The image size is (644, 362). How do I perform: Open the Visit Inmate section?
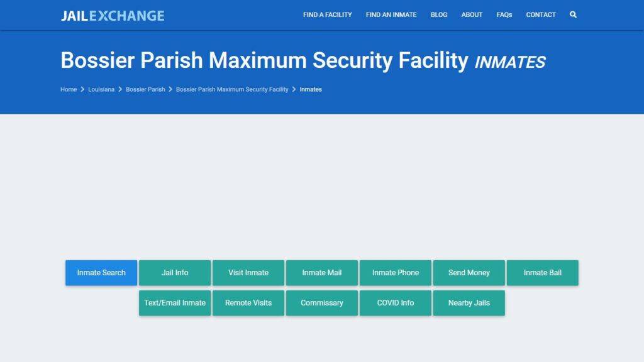(248, 273)
